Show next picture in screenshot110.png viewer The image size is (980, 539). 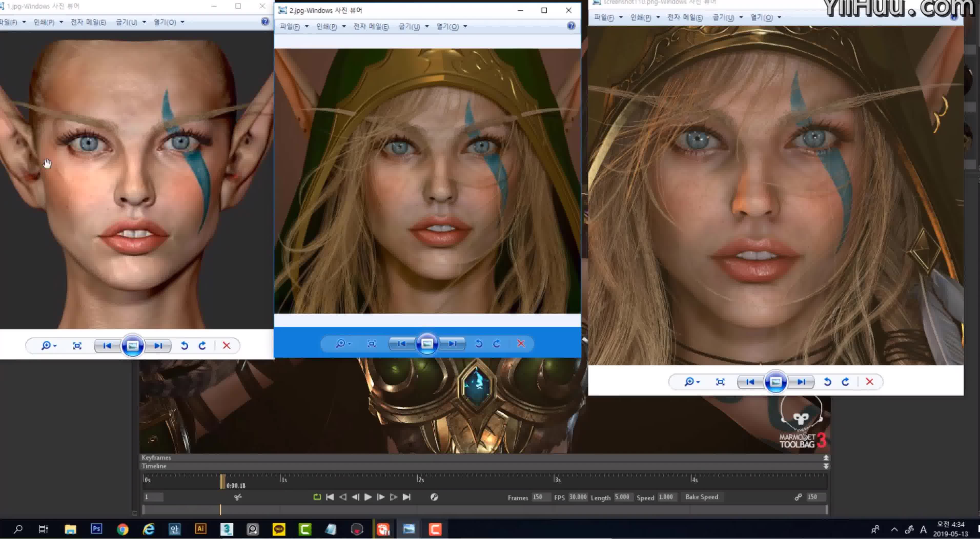pyautogui.click(x=801, y=381)
